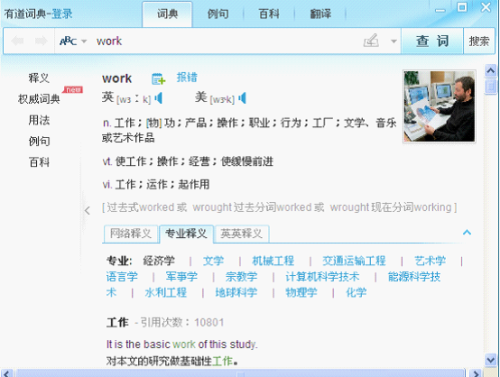This screenshot has height=377, width=500.
Task: Select 用法 in the left sidebar
Action: coord(39,120)
